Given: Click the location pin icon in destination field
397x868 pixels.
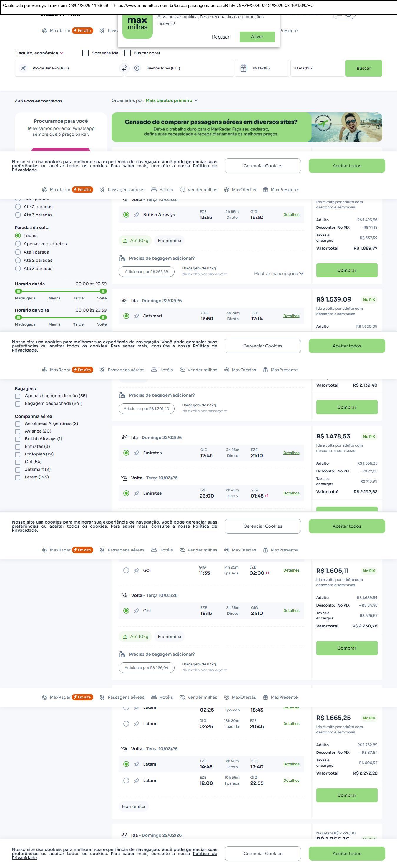Looking at the screenshot, I should tap(137, 68).
